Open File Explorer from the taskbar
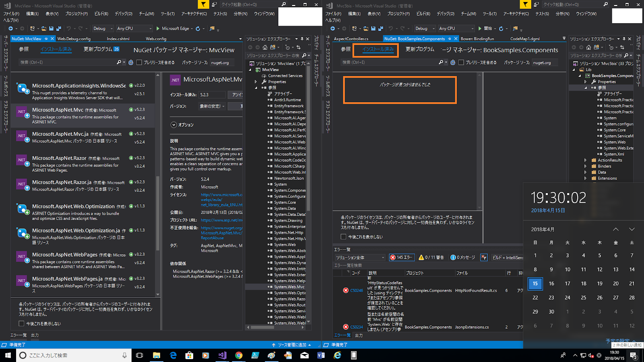 (156, 355)
